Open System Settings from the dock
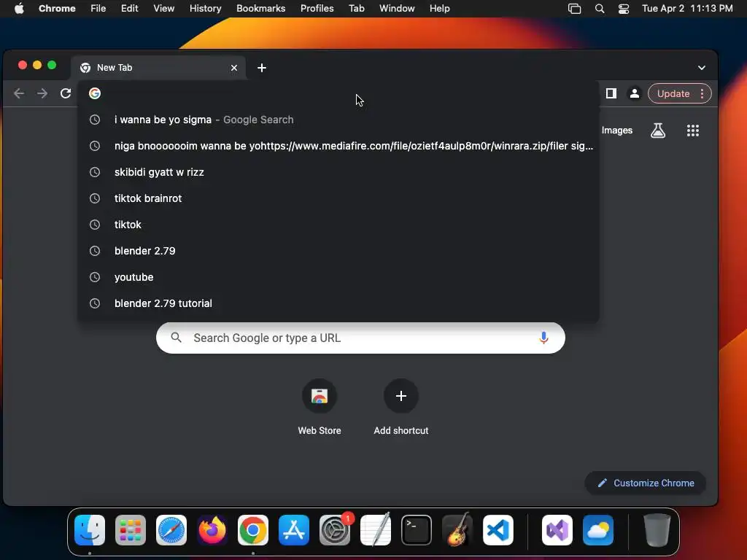Viewport: 747px width, 560px height. [335, 530]
